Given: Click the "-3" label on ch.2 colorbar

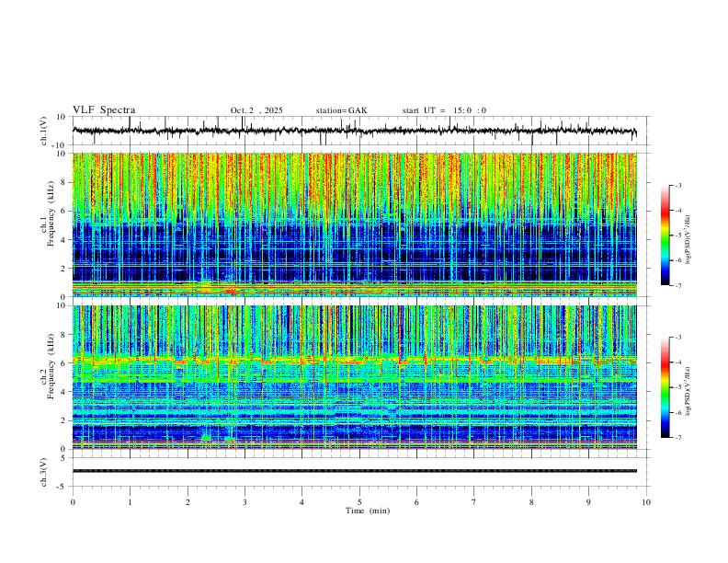Looking at the screenshot, I should (677, 338).
